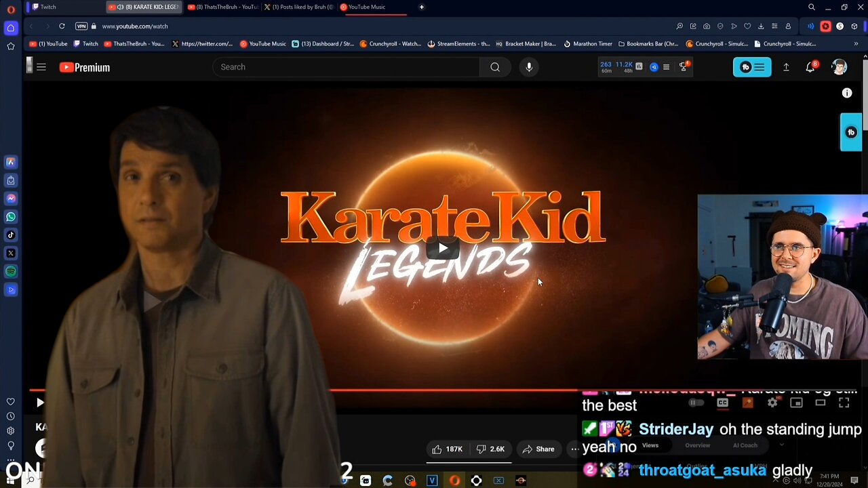Image resolution: width=868 pixels, height=488 pixels.
Task: Click the YouTube address bar URL
Action: point(135,26)
